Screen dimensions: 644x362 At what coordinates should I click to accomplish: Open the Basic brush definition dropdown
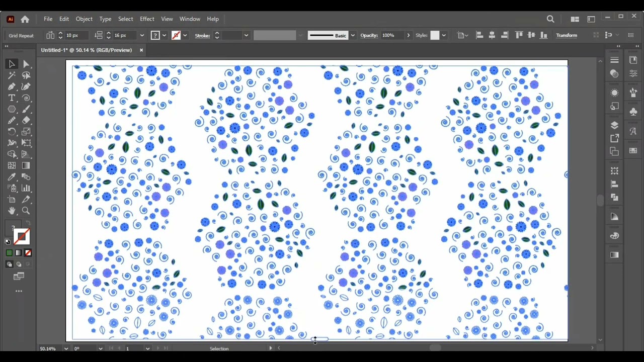click(x=353, y=35)
